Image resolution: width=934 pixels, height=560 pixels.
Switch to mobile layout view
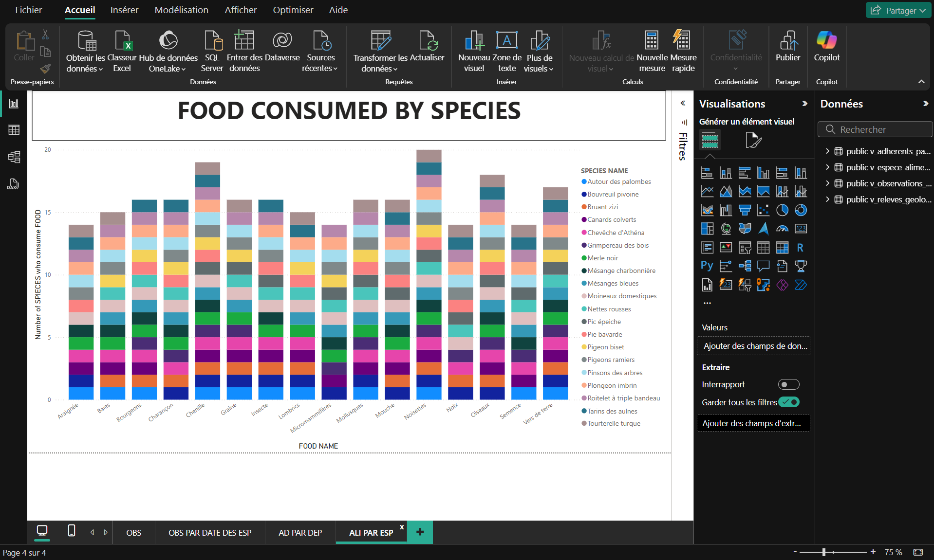[71, 531]
